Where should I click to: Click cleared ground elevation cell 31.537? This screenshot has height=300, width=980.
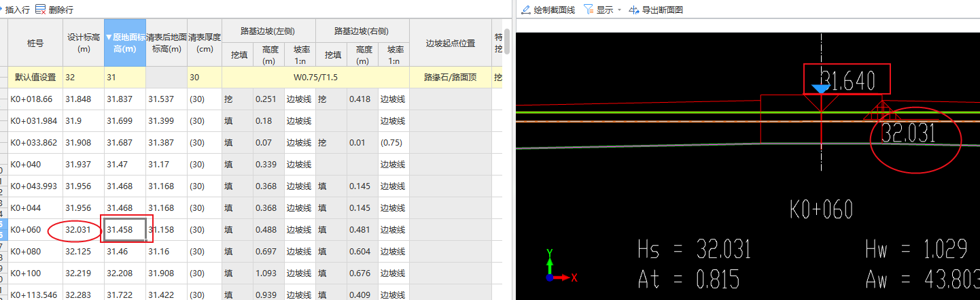[167, 99]
